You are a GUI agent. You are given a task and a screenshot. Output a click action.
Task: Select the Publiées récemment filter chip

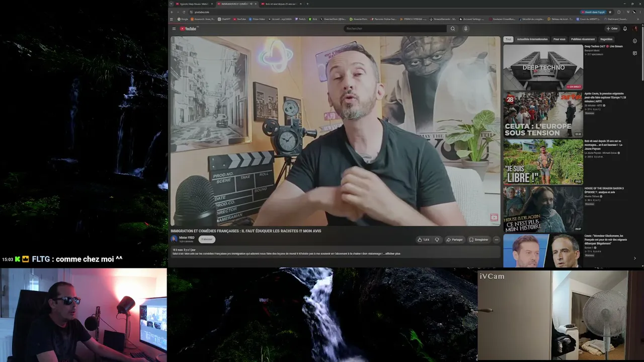[583, 39]
